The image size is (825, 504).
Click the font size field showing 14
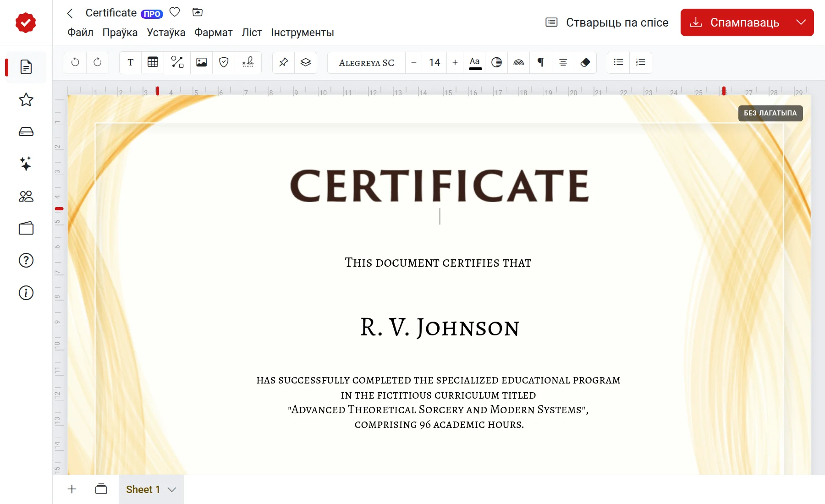click(x=434, y=62)
